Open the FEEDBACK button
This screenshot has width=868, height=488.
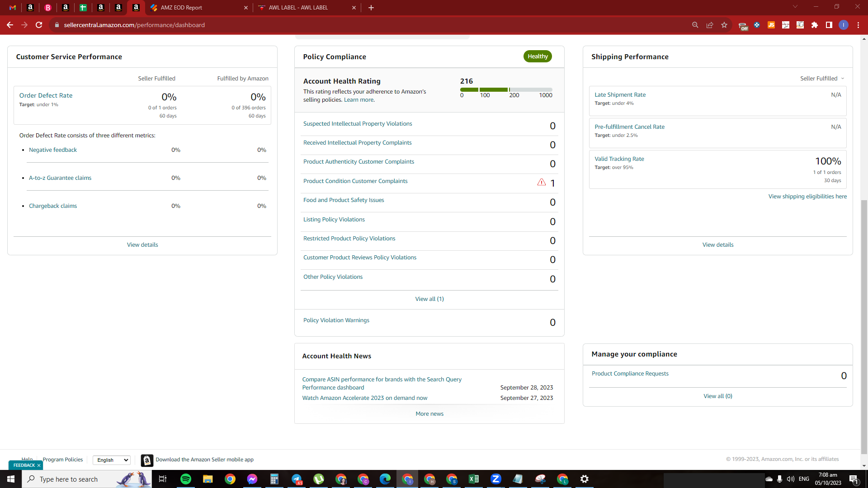(24, 465)
